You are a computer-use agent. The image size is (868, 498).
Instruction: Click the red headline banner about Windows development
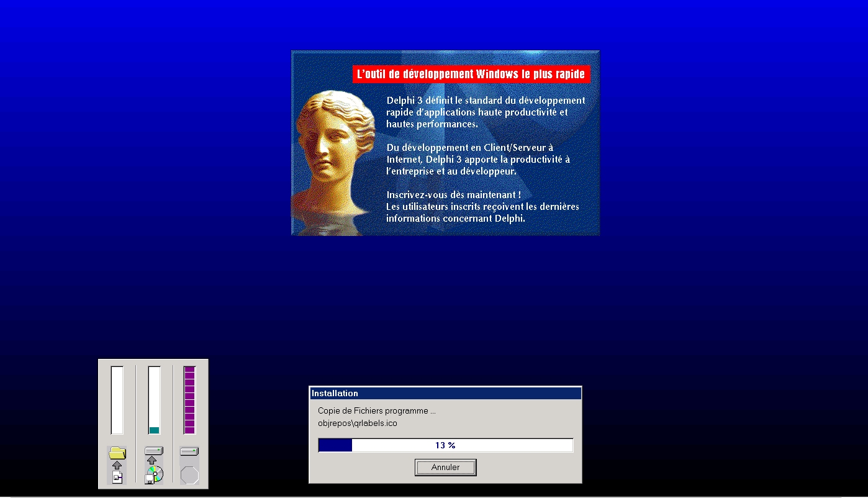click(471, 75)
